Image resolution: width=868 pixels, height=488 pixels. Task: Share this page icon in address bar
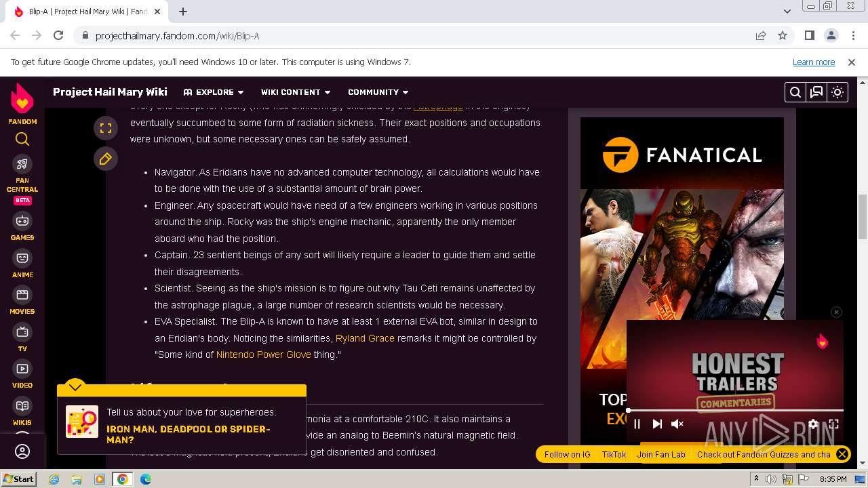pos(761,35)
